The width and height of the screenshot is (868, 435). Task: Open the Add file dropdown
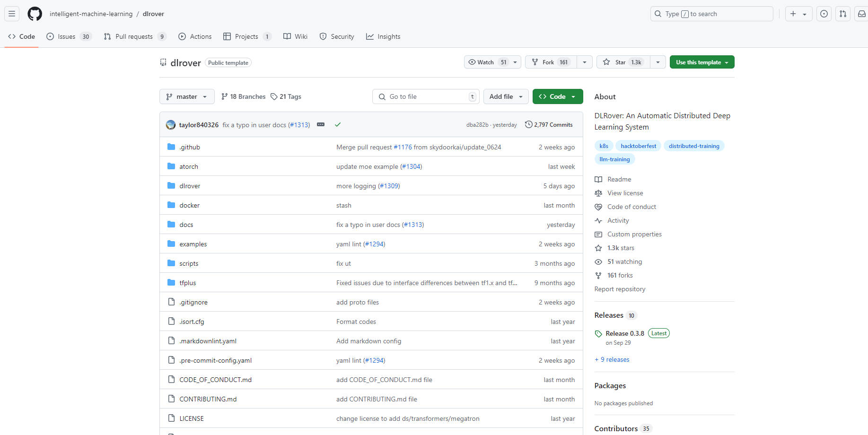point(506,96)
